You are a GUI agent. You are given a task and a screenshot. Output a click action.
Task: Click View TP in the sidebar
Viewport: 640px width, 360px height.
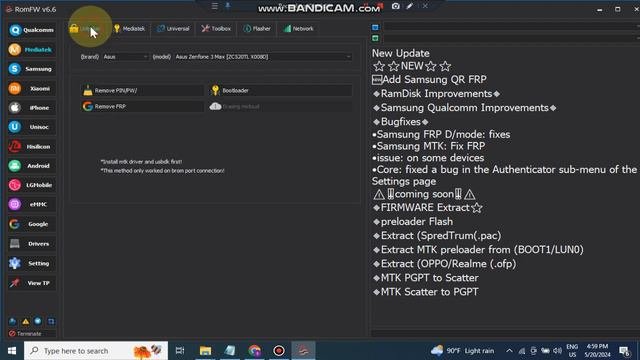point(31,283)
